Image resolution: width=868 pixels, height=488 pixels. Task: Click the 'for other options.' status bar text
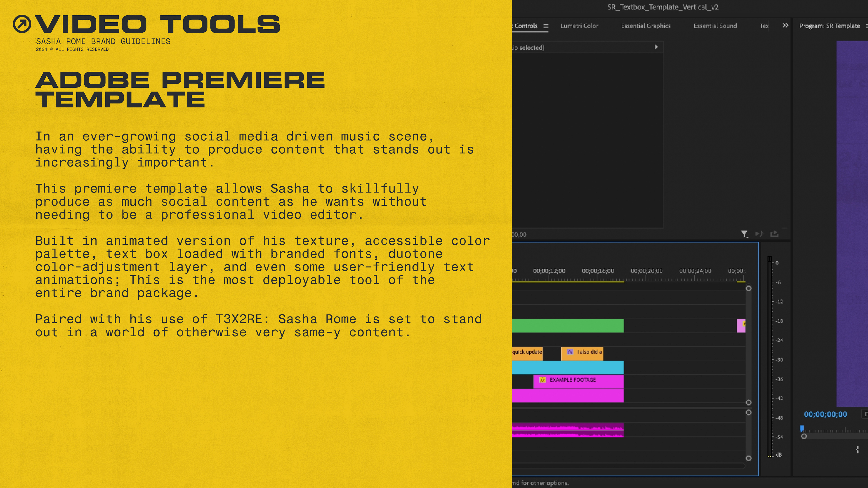[x=545, y=483]
